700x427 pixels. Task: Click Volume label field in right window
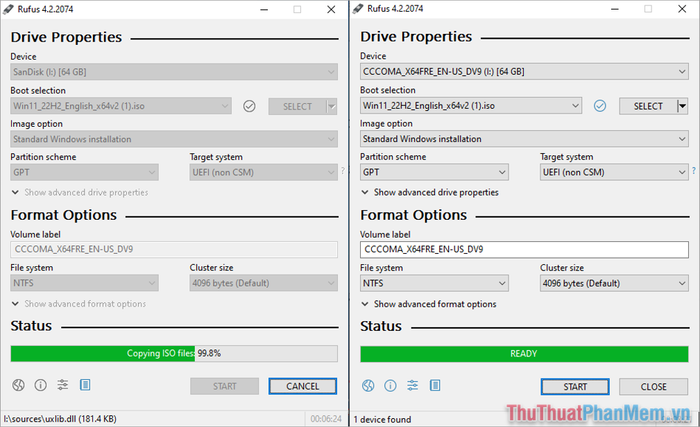tap(524, 250)
